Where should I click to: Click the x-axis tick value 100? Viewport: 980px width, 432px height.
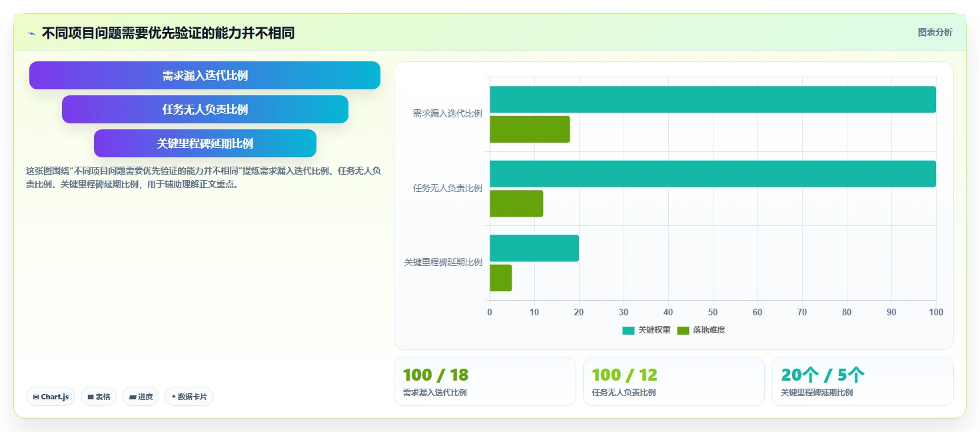tap(936, 312)
